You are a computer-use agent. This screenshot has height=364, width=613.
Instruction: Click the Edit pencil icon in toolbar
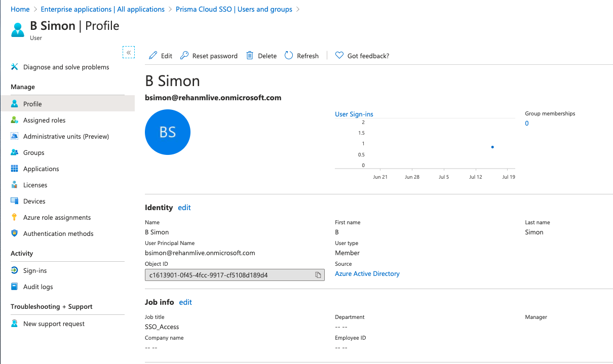tap(153, 56)
